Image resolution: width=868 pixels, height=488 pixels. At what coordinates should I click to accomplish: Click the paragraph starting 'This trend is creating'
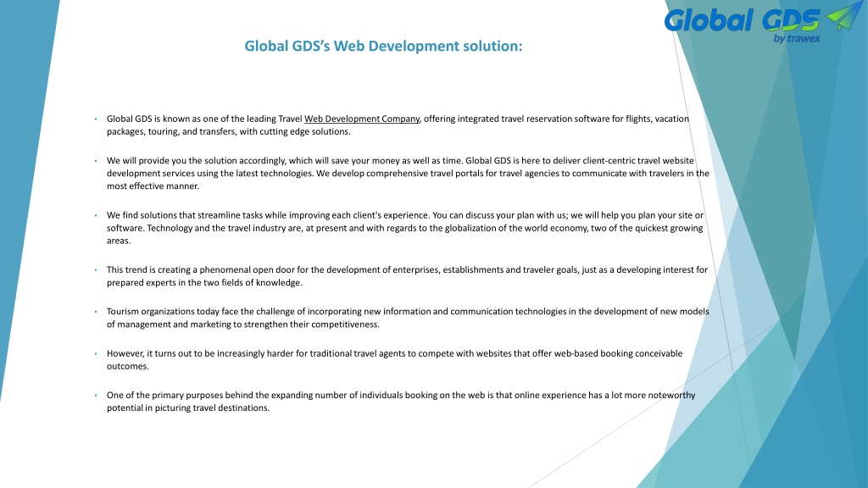point(407,276)
